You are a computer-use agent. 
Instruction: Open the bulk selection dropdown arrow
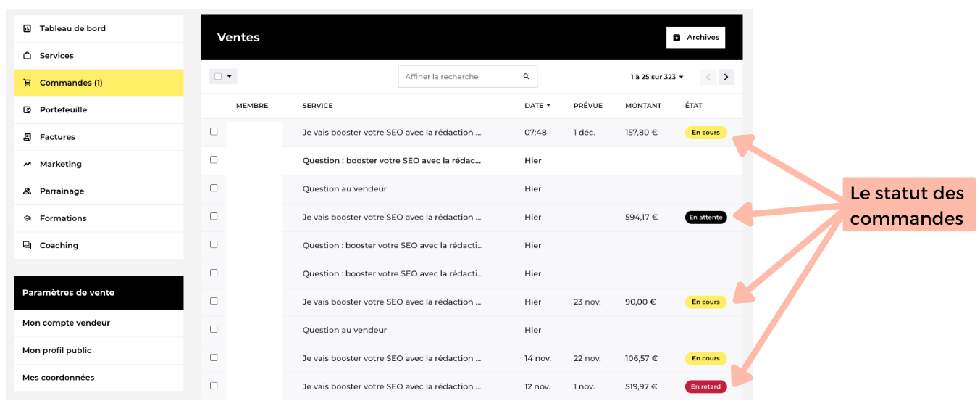(x=230, y=76)
